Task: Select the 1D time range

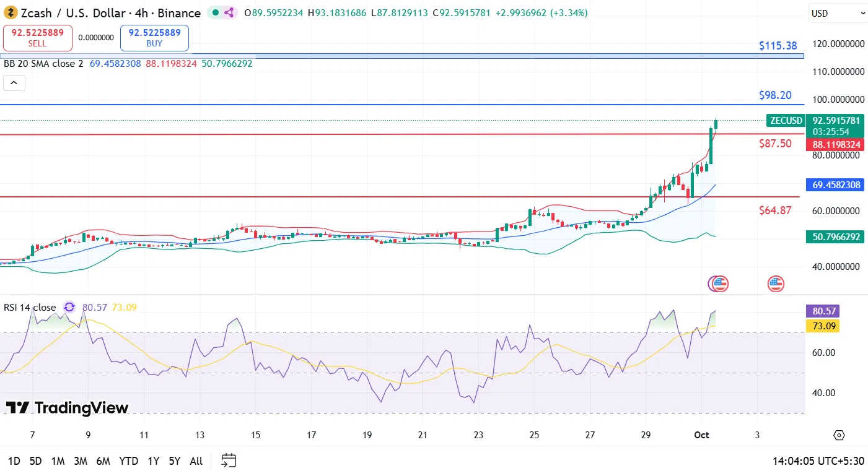Action: pos(14,461)
